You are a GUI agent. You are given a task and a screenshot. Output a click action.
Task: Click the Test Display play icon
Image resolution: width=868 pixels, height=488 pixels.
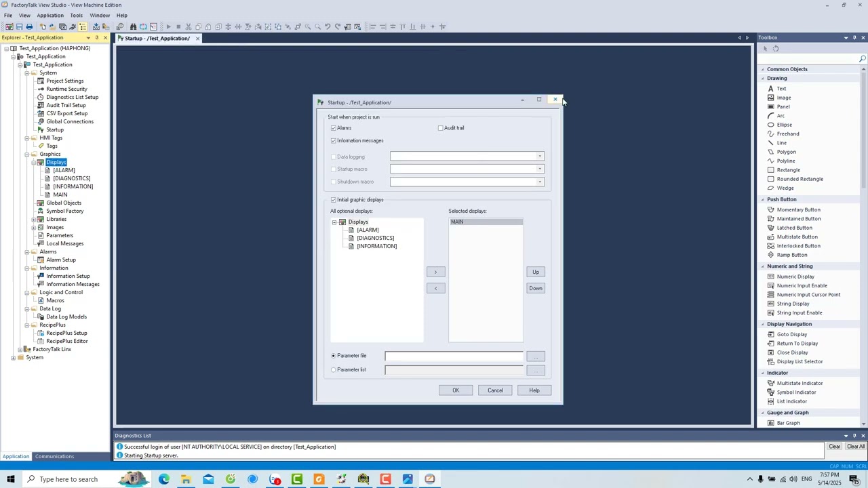coord(169,26)
